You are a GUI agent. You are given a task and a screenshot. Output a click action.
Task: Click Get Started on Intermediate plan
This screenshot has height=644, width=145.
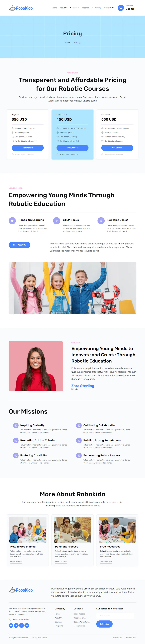[72, 148]
